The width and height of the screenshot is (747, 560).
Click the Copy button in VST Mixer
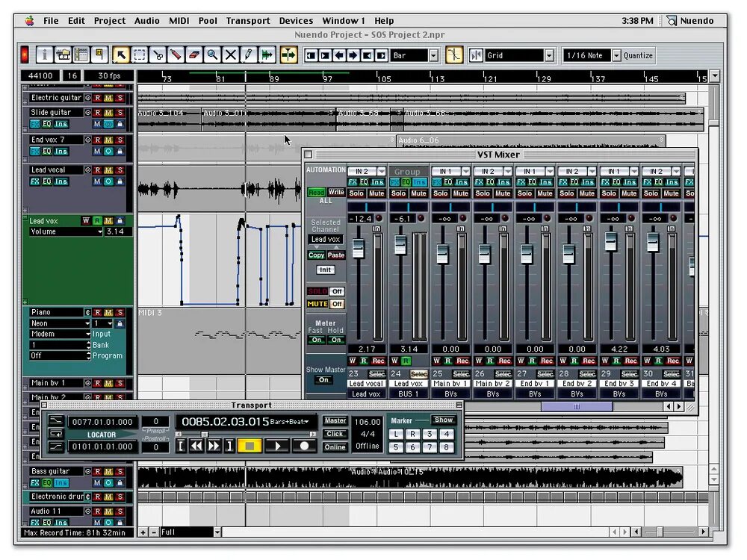tap(316, 255)
